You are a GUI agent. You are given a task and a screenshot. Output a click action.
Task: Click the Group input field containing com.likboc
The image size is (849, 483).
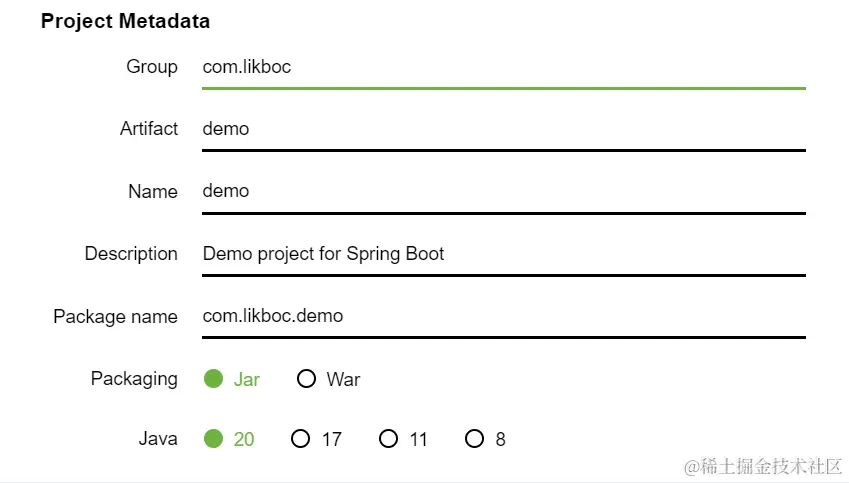[x=503, y=68]
